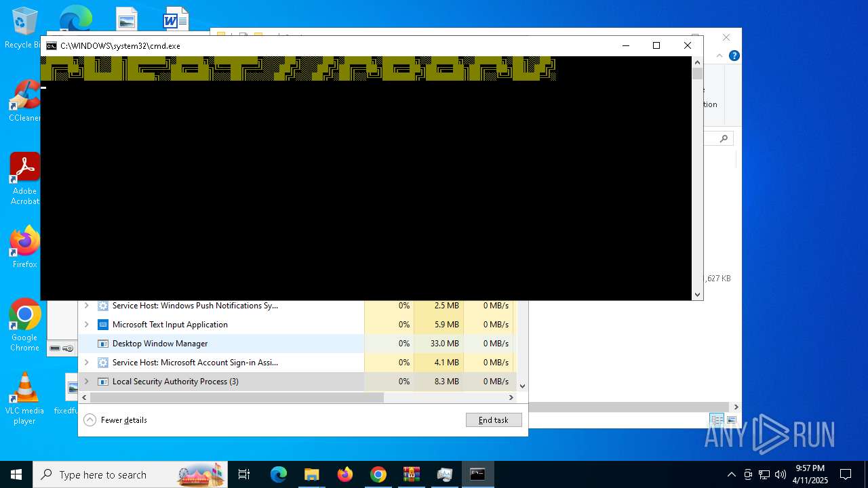The width and height of the screenshot is (868, 488).
Task: Select 33.0 MB memory cell
Action: [439, 344]
